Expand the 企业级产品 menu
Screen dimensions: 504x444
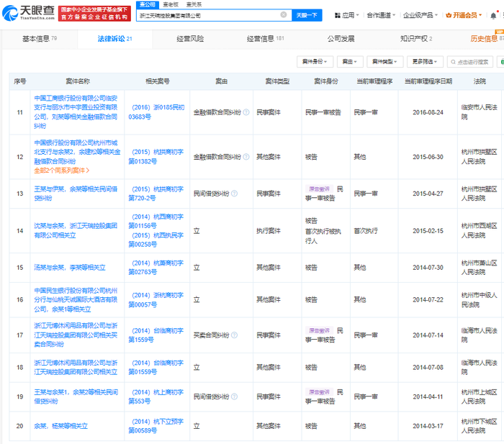420,15
